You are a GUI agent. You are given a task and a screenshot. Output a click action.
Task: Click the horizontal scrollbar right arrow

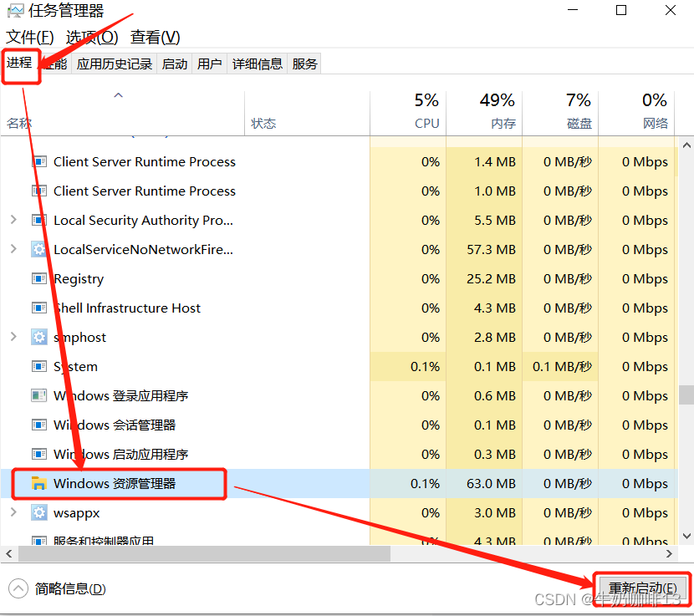click(669, 553)
